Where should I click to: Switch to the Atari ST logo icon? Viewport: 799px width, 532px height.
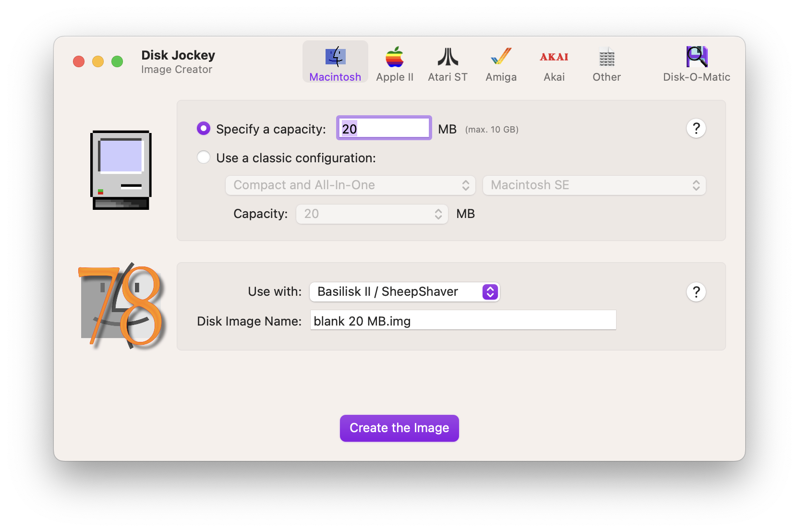point(448,57)
